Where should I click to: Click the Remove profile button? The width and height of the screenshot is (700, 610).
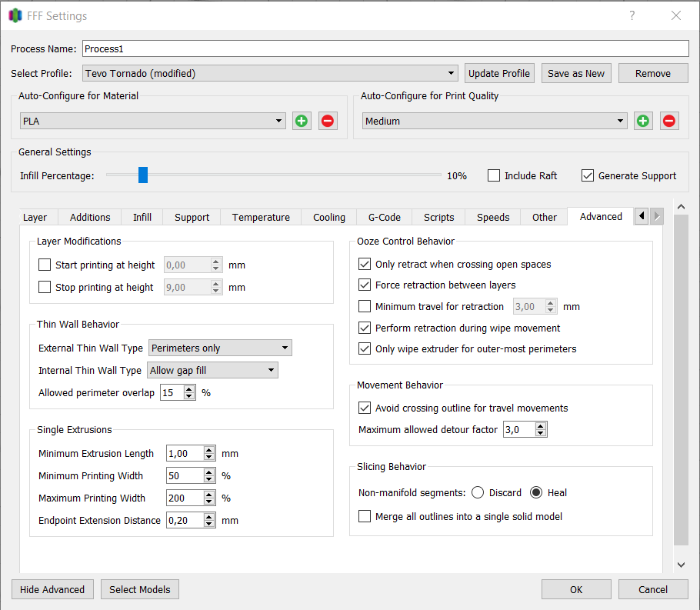pyautogui.click(x=652, y=73)
